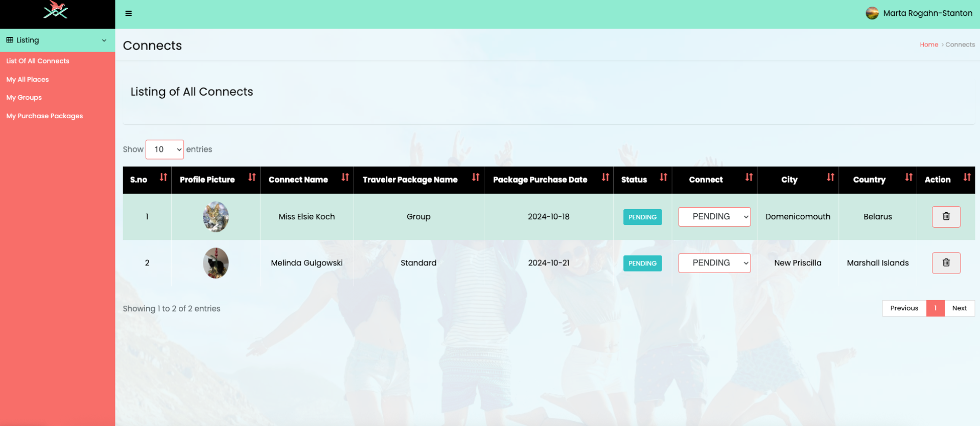The image size is (980, 426).
Task: Sort by Status column
Action: click(663, 177)
